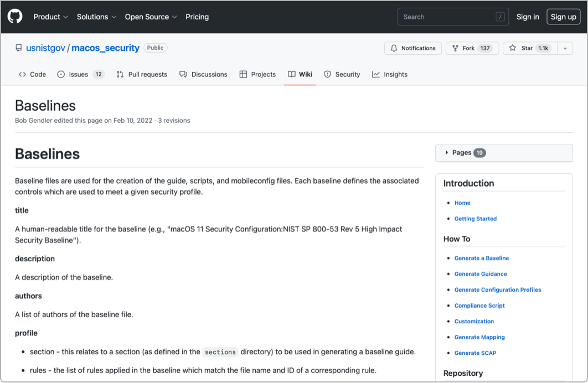
Task: Open the Pull requests tab
Action: tap(142, 74)
